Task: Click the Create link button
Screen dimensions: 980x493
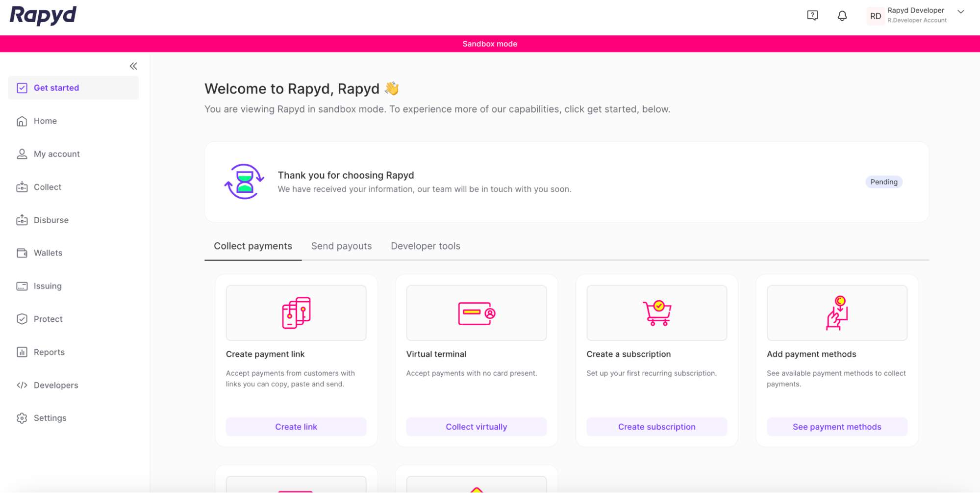Action: tap(296, 426)
